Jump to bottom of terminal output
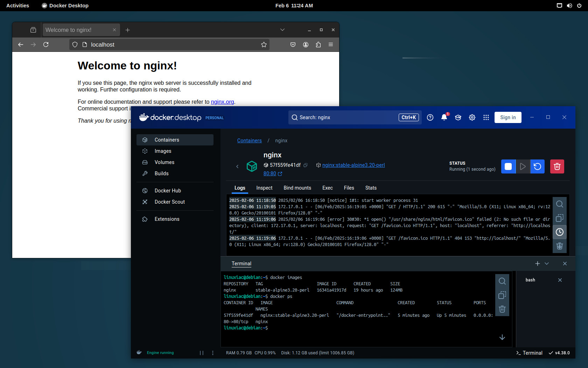This screenshot has width=588, height=368. pyautogui.click(x=502, y=337)
